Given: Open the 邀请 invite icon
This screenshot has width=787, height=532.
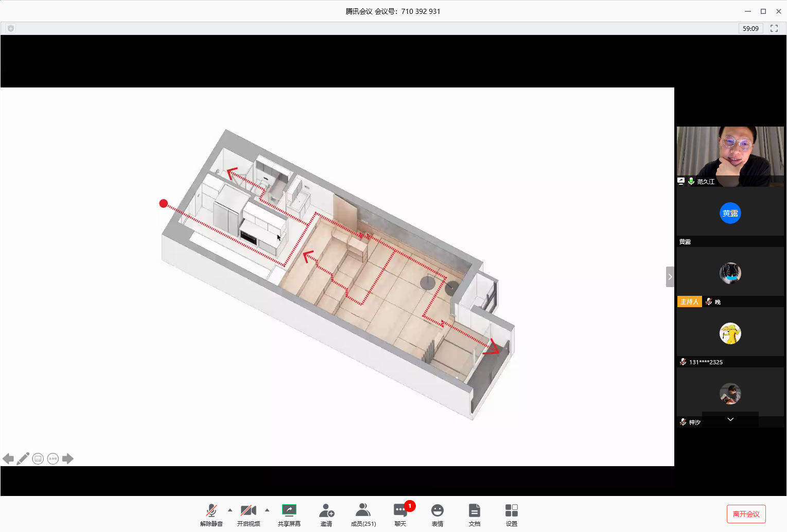Looking at the screenshot, I should [x=326, y=514].
